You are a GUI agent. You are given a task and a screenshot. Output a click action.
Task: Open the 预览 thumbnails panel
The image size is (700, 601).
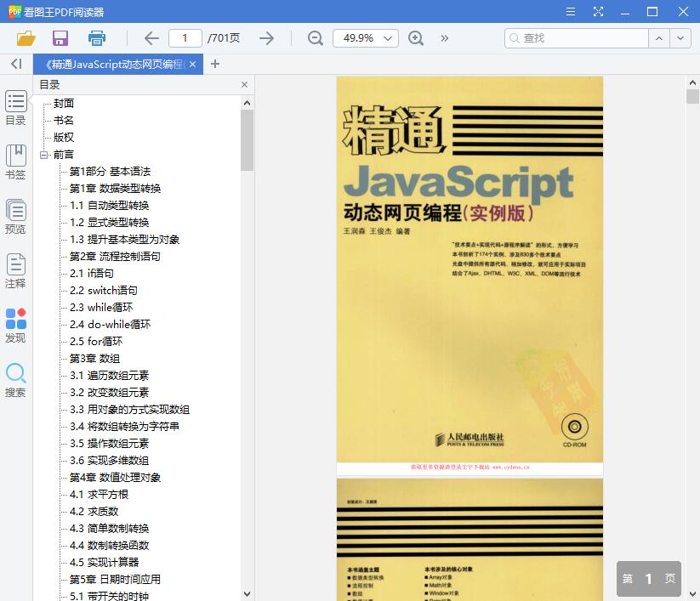(15, 217)
